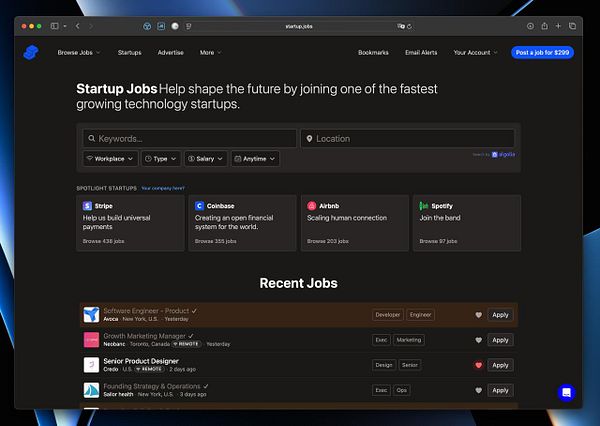This screenshot has width=600, height=426.
Task: Apply to the Founding Strategy & Operations job
Action: (x=500, y=390)
